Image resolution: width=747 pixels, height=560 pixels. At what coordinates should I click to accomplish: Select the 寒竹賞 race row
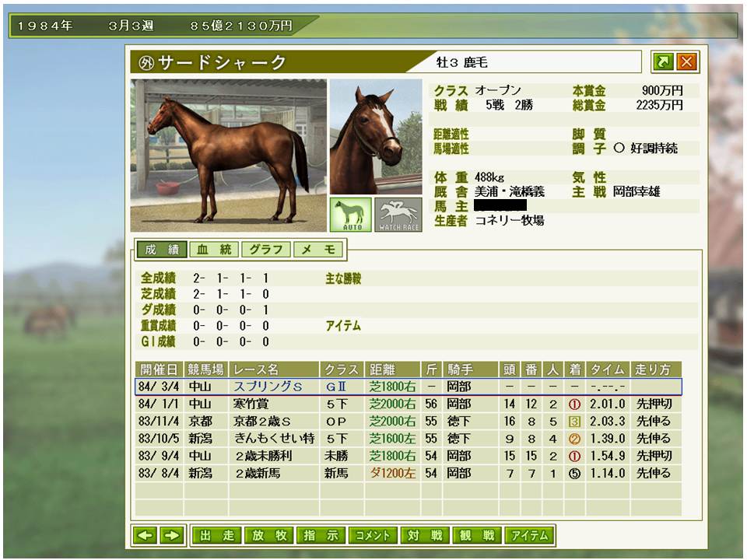click(x=409, y=404)
